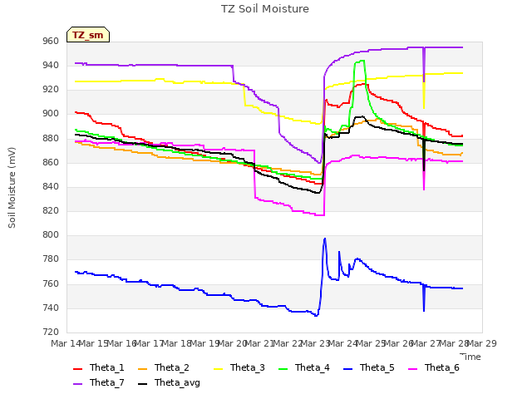Click the 960 y-axis tick label
This screenshot has width=532, height=399.
tap(51, 41)
